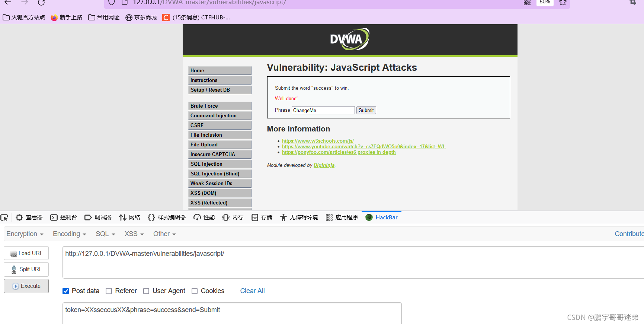
Task: Open the 无障碍环境 accessibility tab
Action: pyautogui.click(x=299, y=217)
